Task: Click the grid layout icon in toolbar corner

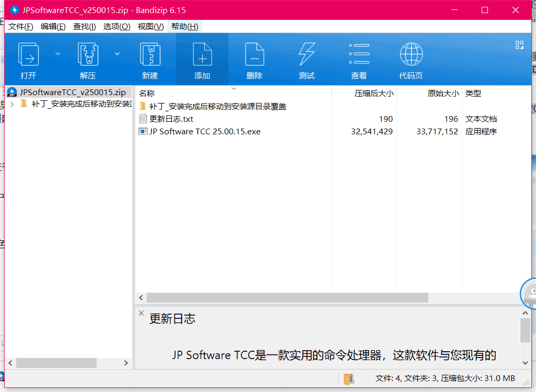Action: point(520,45)
